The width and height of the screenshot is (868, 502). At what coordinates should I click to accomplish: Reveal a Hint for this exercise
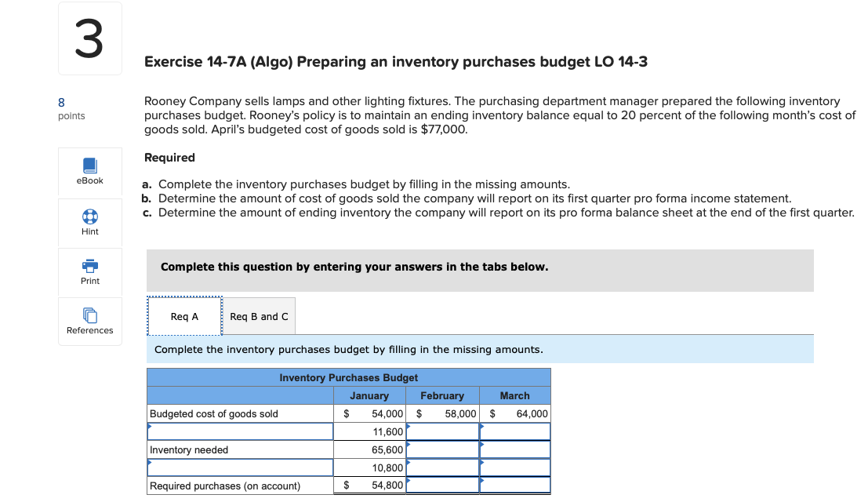click(x=89, y=223)
